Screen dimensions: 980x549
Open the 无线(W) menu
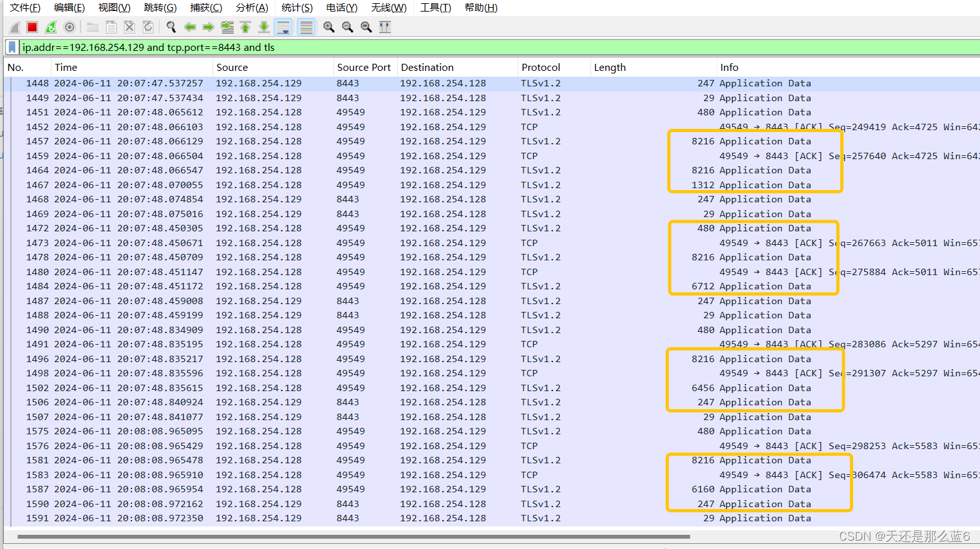(x=389, y=8)
